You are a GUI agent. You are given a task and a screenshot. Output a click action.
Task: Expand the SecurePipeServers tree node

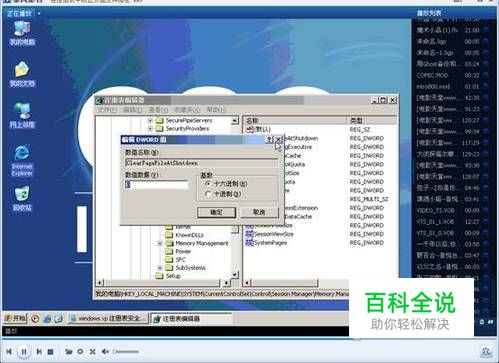(150, 120)
